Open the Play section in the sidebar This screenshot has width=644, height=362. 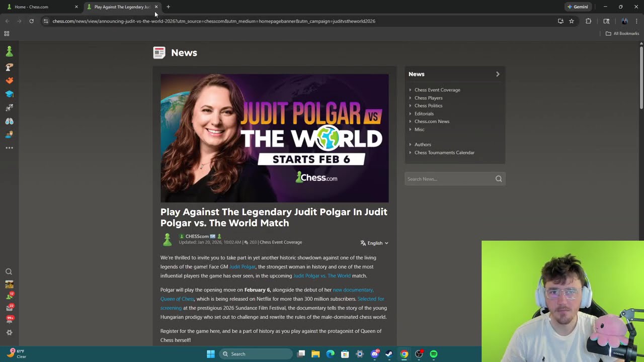click(9, 67)
